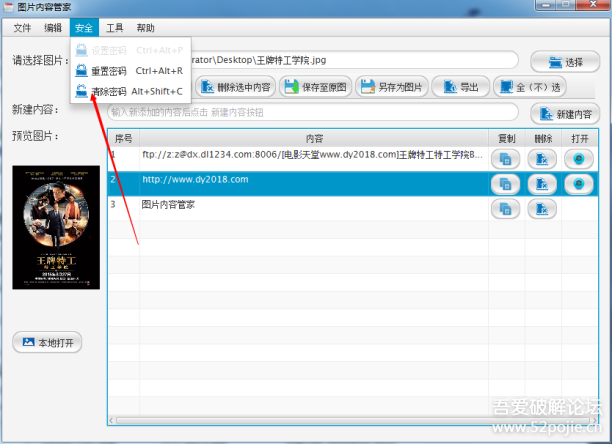The image size is (612, 444).
Task: Click the 打开 column header
Action: coord(580,139)
